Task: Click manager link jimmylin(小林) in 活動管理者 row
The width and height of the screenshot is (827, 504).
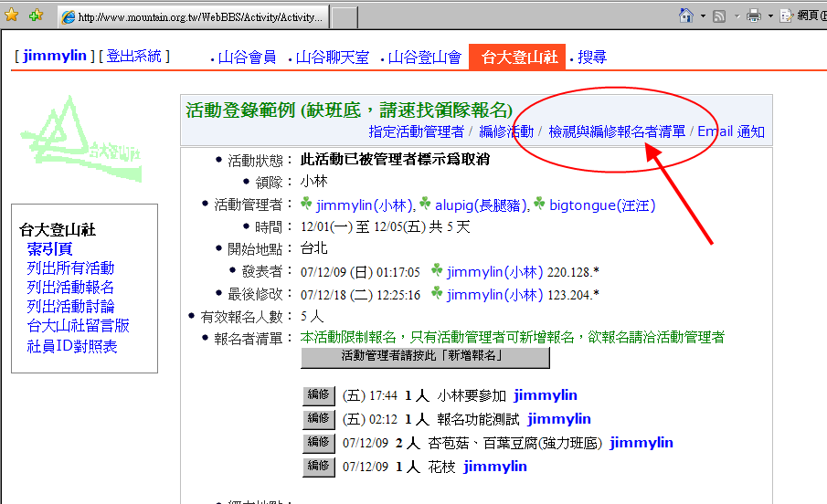Action: coord(364,205)
